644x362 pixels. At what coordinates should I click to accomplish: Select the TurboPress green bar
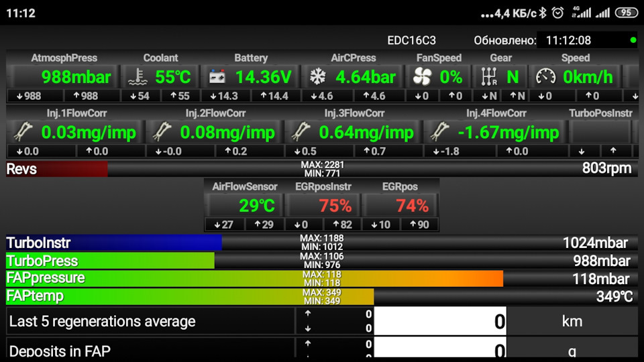click(322, 261)
